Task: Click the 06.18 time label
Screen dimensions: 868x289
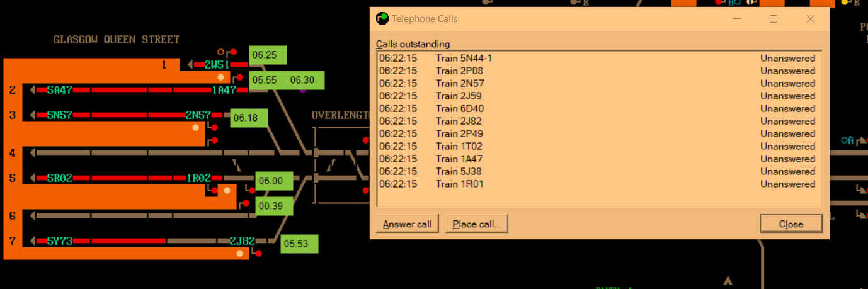Action: pyautogui.click(x=249, y=118)
